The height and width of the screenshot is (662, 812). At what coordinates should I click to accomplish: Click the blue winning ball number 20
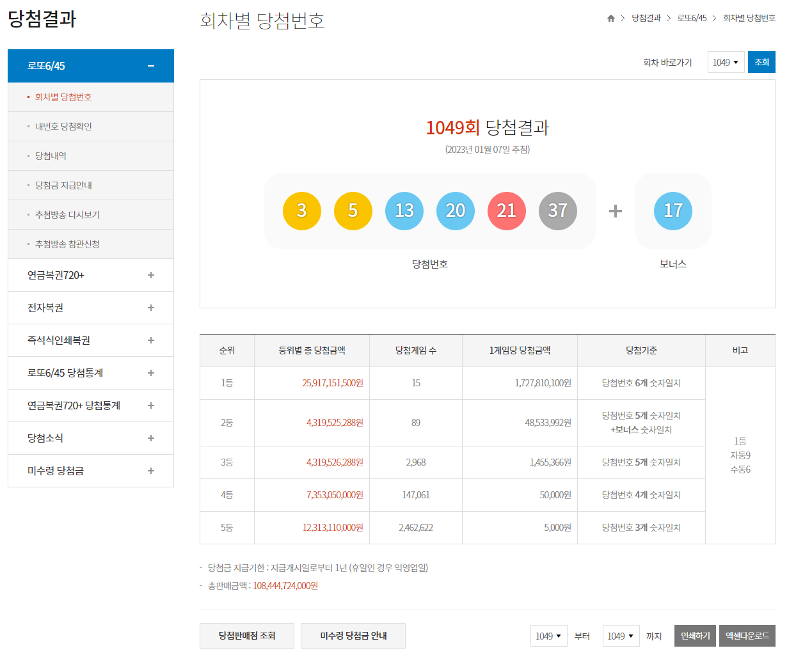(456, 210)
